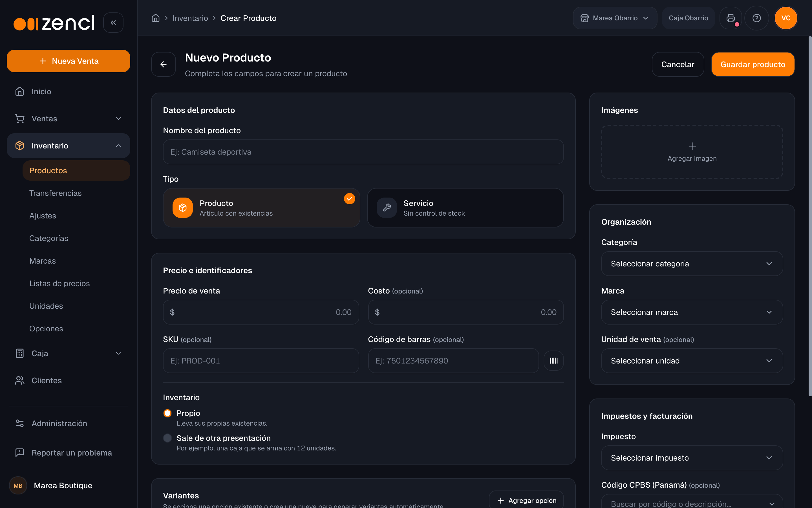The height and width of the screenshot is (508, 812).
Task: Collapse the sidebar with the double-chevron icon
Action: 113,23
